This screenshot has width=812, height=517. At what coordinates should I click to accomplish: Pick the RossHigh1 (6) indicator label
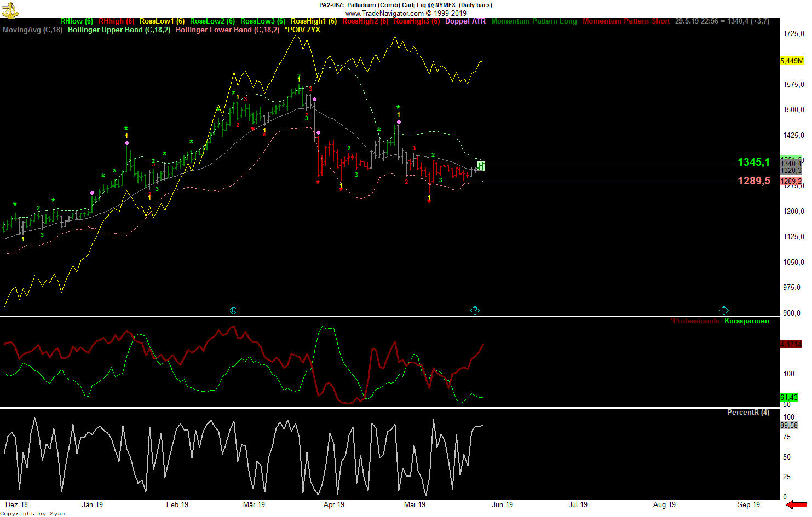click(314, 21)
